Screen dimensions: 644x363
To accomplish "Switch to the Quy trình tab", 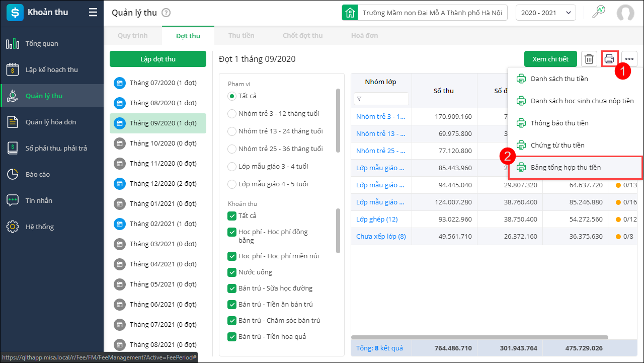I will (x=133, y=36).
